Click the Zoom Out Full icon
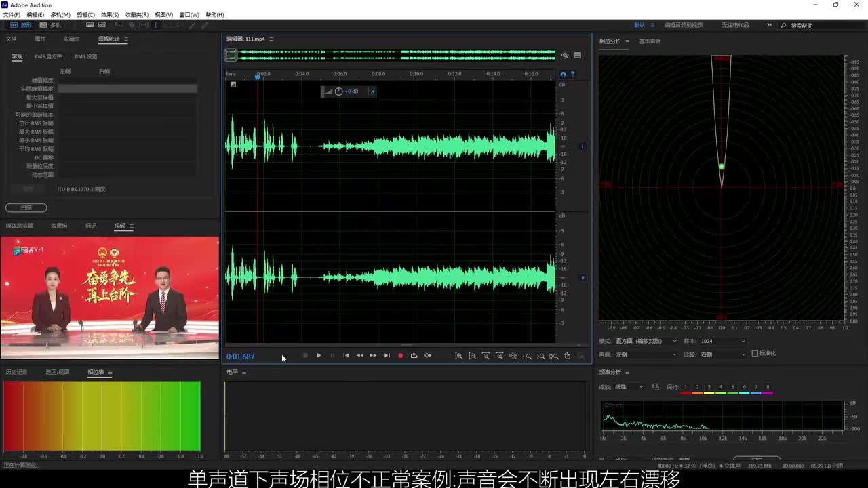The image size is (868, 488). (513, 356)
